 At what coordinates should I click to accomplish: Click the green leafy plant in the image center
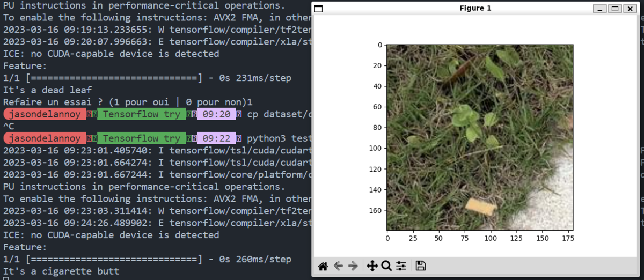point(465,120)
